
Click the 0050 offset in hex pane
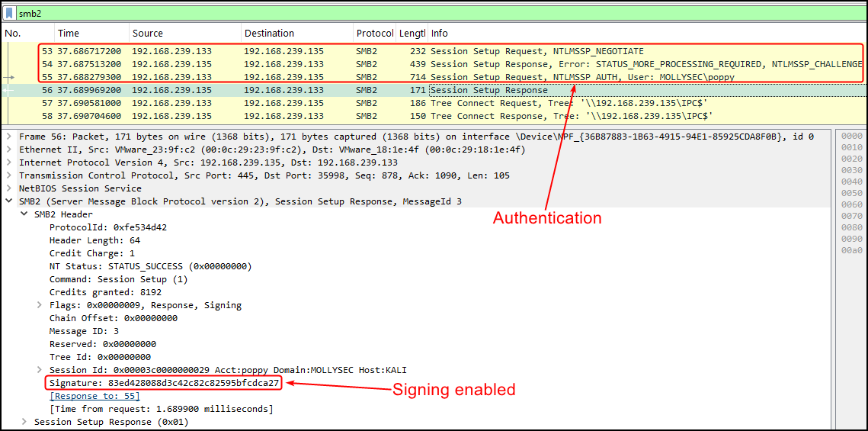click(852, 193)
